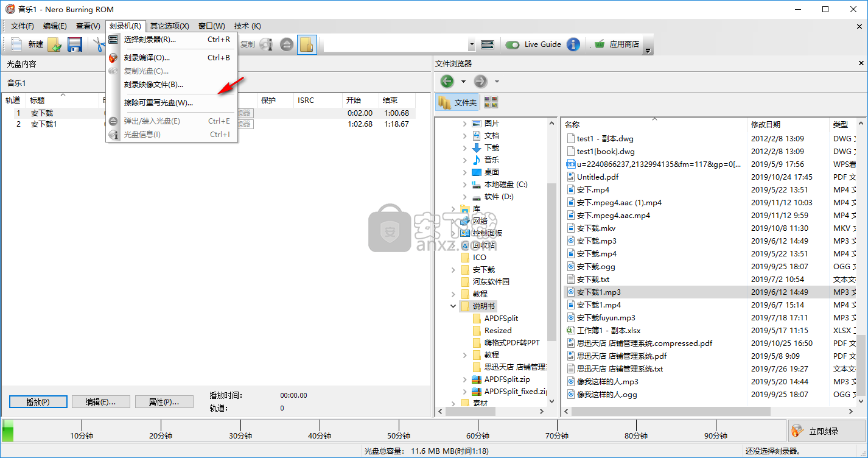Select file 工作簿1 - 副本.xlsx in the list

tap(603, 331)
